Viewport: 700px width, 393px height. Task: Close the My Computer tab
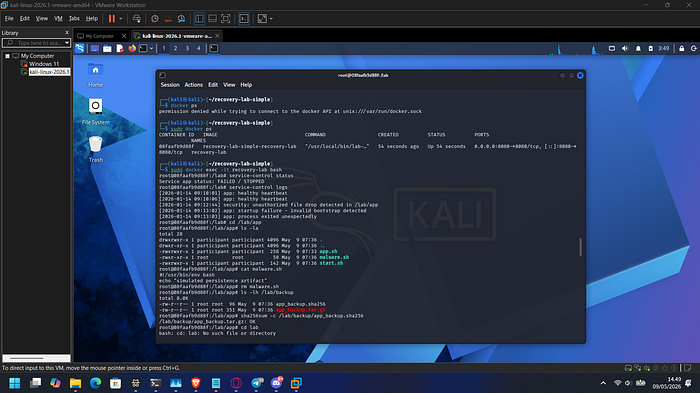pos(124,36)
